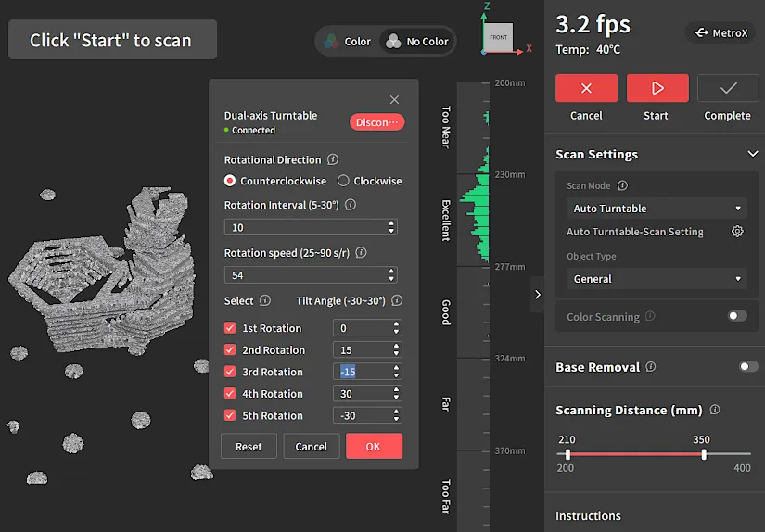The image size is (765, 532).
Task: Select Clockwise rotation direction
Action: pos(370,181)
